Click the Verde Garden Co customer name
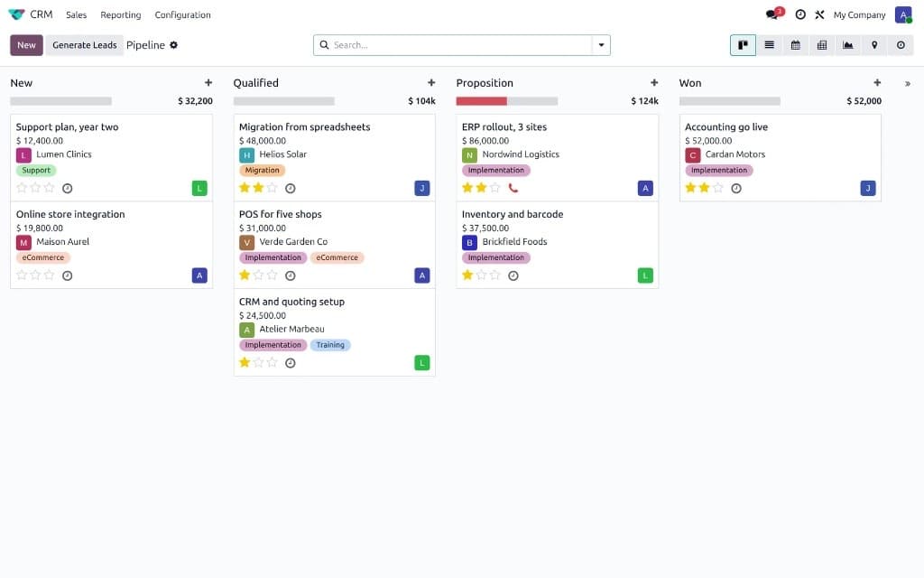 tap(293, 241)
